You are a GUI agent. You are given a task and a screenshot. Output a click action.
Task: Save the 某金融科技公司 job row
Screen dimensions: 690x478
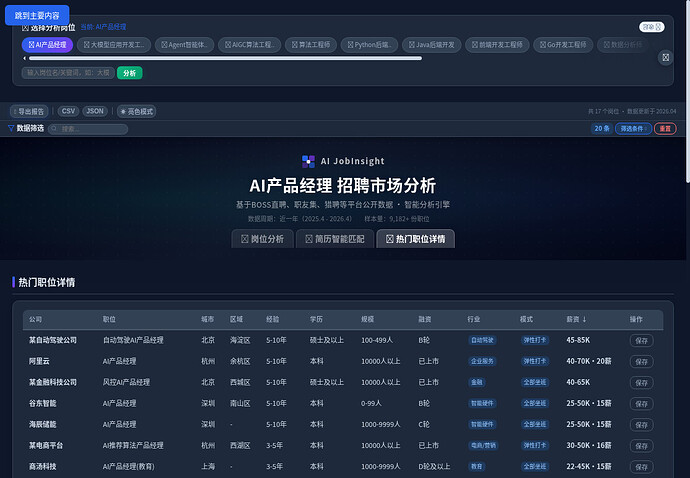tap(641, 382)
